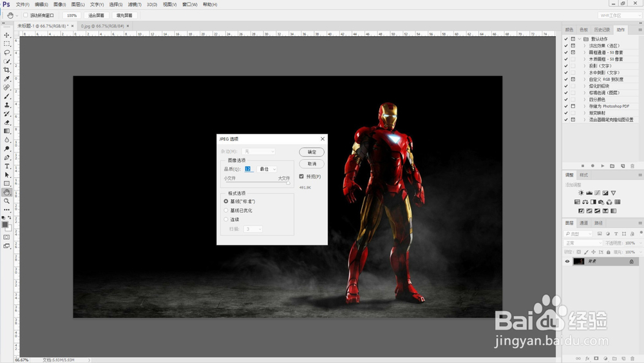Select the Gradient tool

coord(6,131)
